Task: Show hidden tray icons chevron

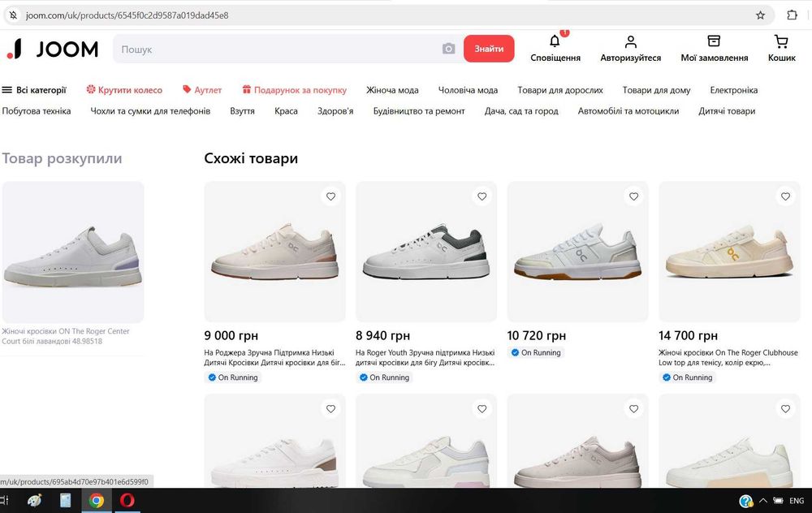Action: point(762,501)
